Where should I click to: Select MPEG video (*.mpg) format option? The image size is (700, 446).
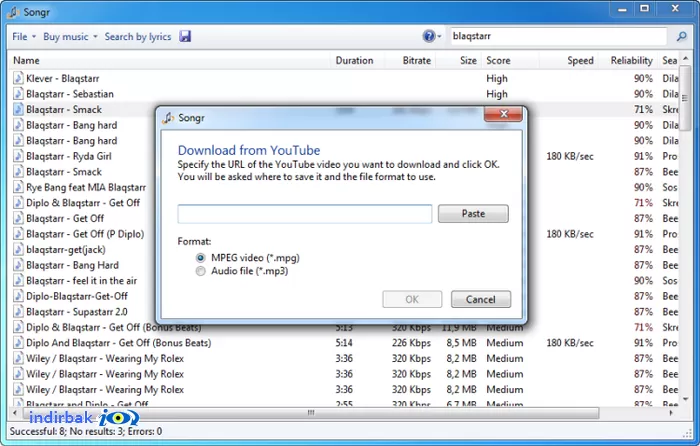click(200, 258)
